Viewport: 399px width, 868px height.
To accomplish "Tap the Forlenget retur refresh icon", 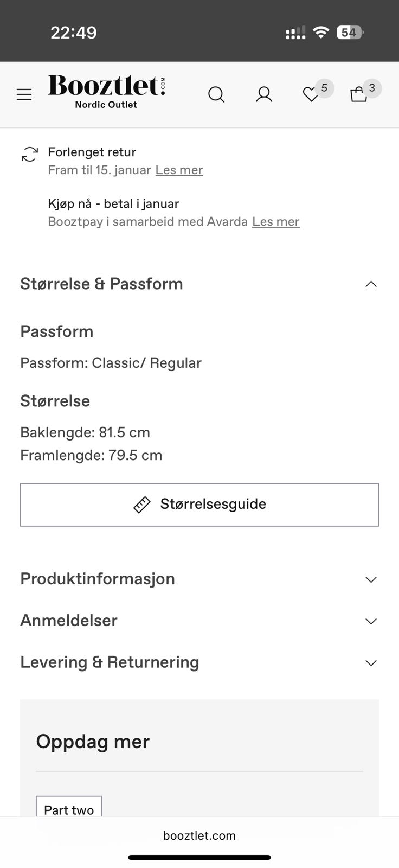I will 30,154.
